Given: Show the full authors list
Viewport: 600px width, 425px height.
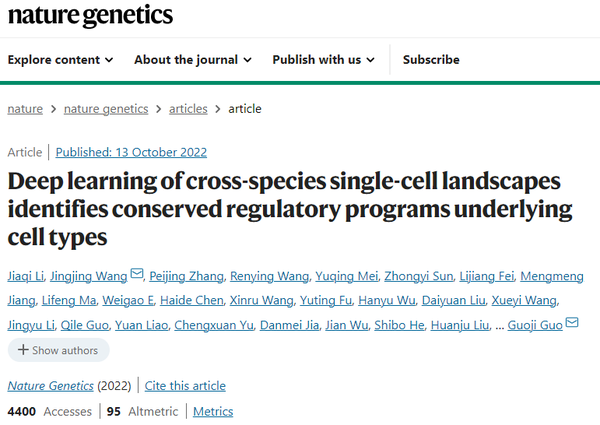Looking at the screenshot, I should pos(58,350).
